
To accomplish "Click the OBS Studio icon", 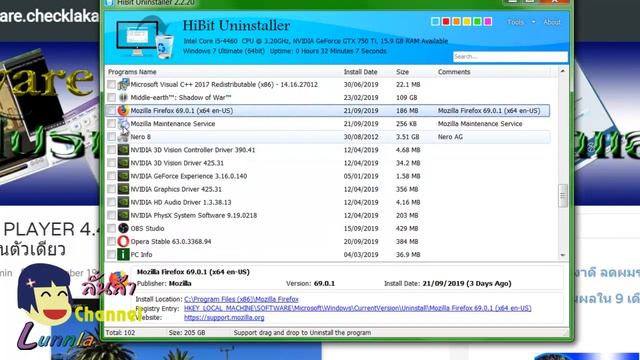I will [123, 228].
